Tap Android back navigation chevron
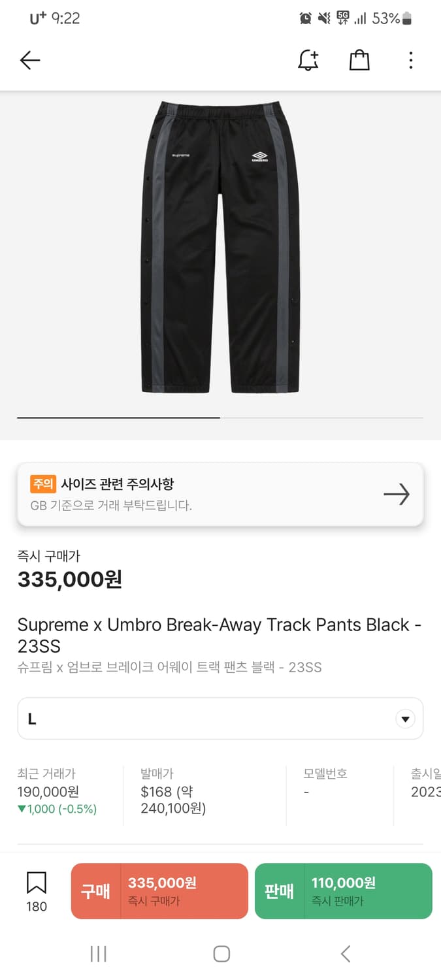Image resolution: width=441 pixels, height=980 pixels. coord(346,954)
